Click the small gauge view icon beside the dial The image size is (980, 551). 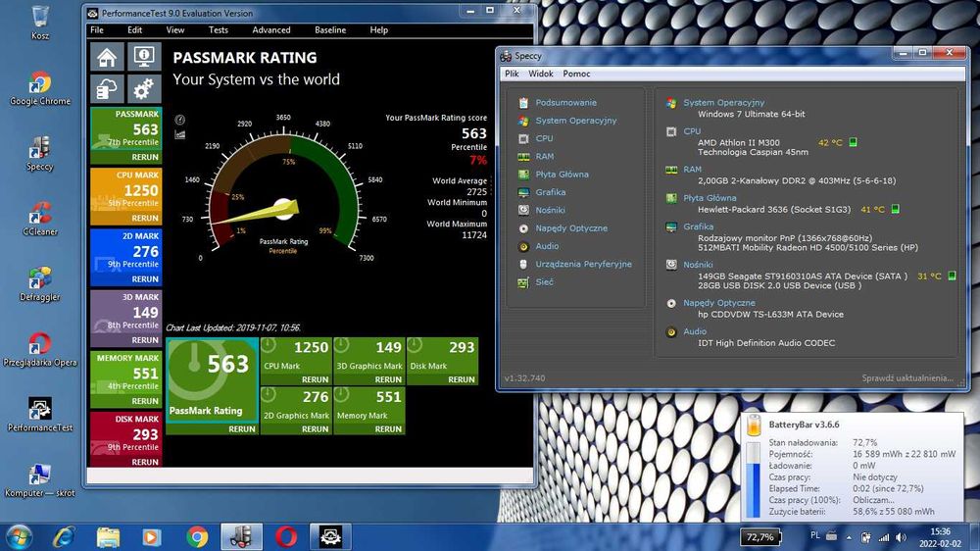click(180, 120)
